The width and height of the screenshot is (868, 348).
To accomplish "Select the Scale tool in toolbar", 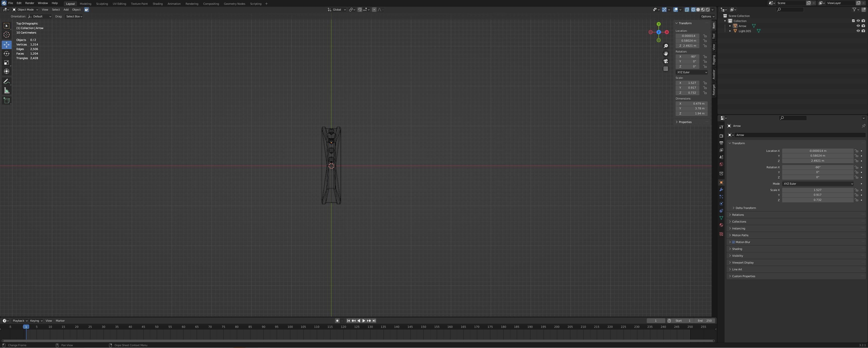I will click(7, 62).
